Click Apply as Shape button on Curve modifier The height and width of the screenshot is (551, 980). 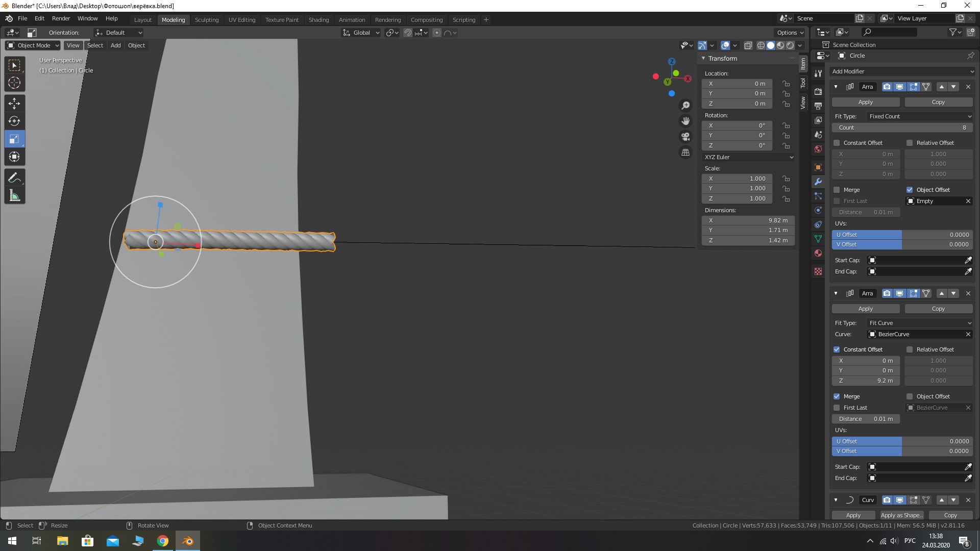click(902, 515)
